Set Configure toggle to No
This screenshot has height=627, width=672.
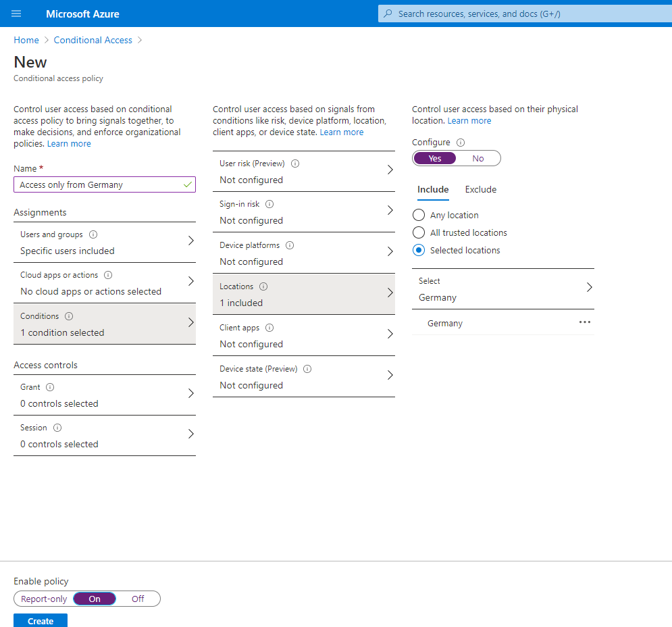click(478, 158)
